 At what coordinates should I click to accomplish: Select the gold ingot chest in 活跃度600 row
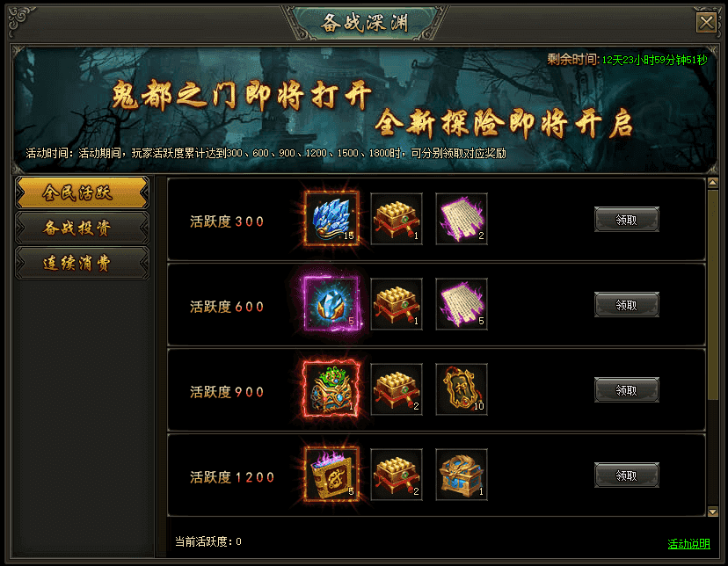397,304
